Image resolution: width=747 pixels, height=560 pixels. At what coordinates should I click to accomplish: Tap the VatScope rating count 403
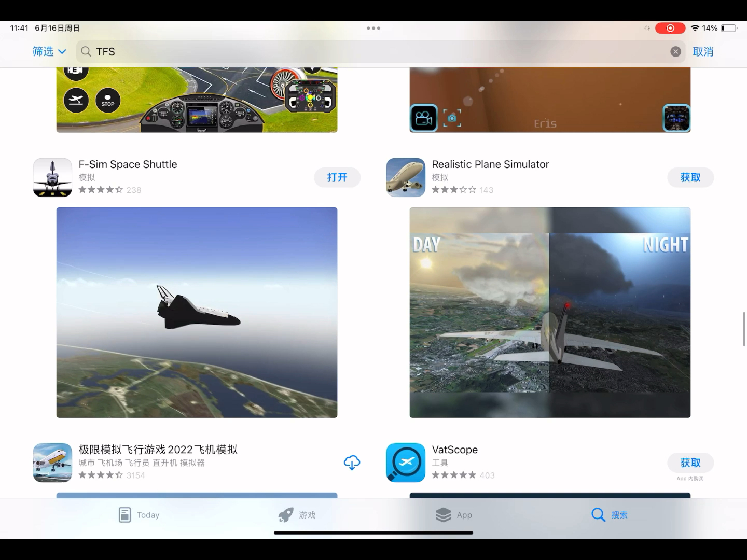tap(487, 475)
